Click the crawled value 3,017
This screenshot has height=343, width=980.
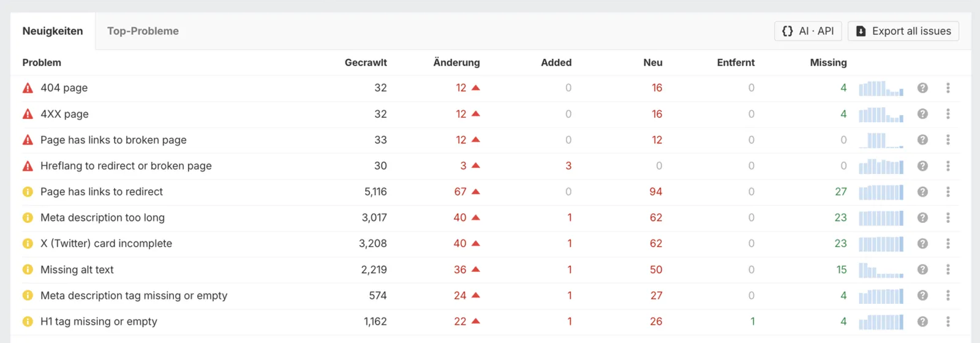pyautogui.click(x=374, y=217)
